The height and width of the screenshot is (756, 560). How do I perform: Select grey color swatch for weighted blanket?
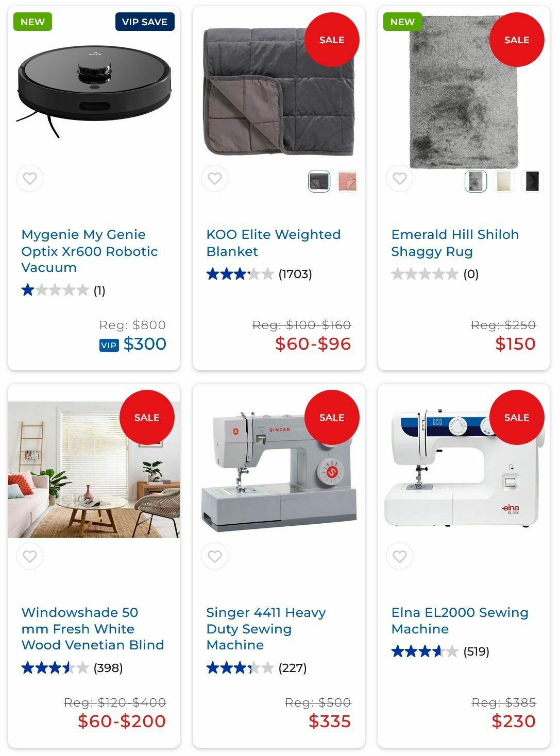(319, 181)
